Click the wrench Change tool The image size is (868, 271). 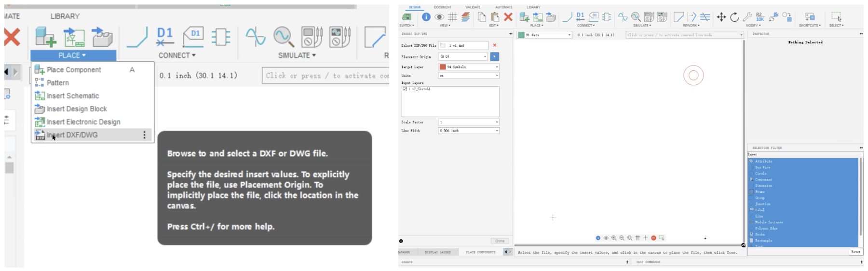[747, 17]
